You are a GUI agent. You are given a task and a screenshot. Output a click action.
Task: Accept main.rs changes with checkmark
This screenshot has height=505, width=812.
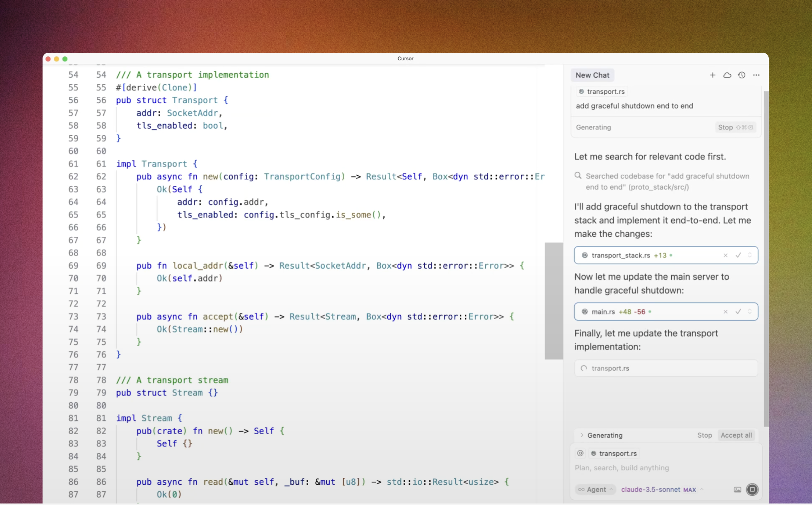(738, 312)
